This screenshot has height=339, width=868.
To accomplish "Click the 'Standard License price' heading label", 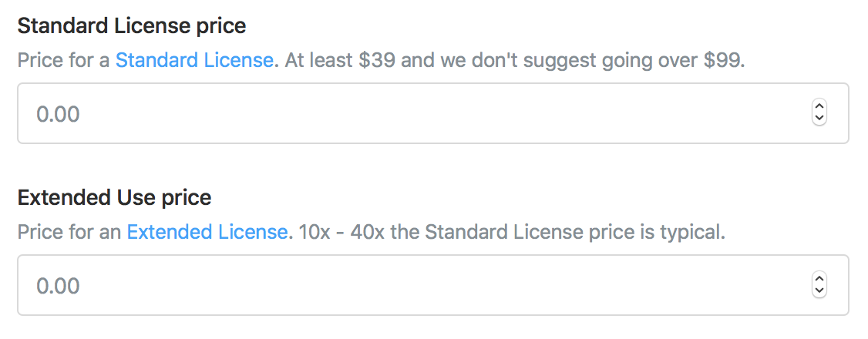I will pyautogui.click(x=131, y=25).
